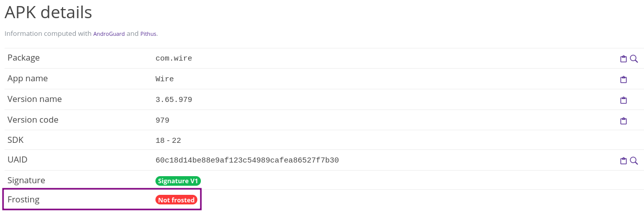Select the version name 3.65.979

click(x=174, y=100)
